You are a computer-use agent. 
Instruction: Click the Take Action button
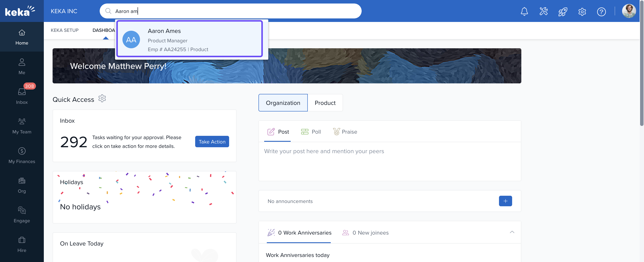[x=212, y=142]
